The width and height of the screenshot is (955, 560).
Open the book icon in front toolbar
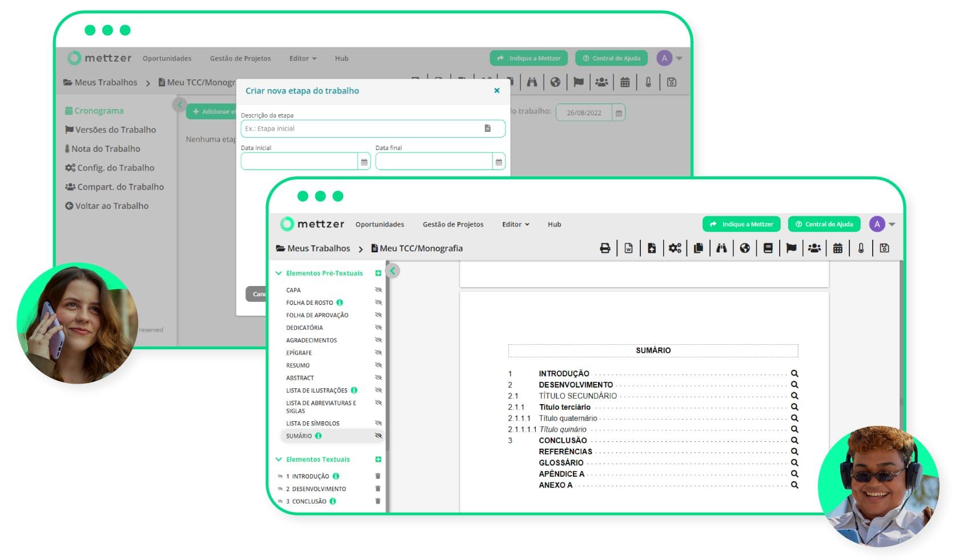[768, 248]
